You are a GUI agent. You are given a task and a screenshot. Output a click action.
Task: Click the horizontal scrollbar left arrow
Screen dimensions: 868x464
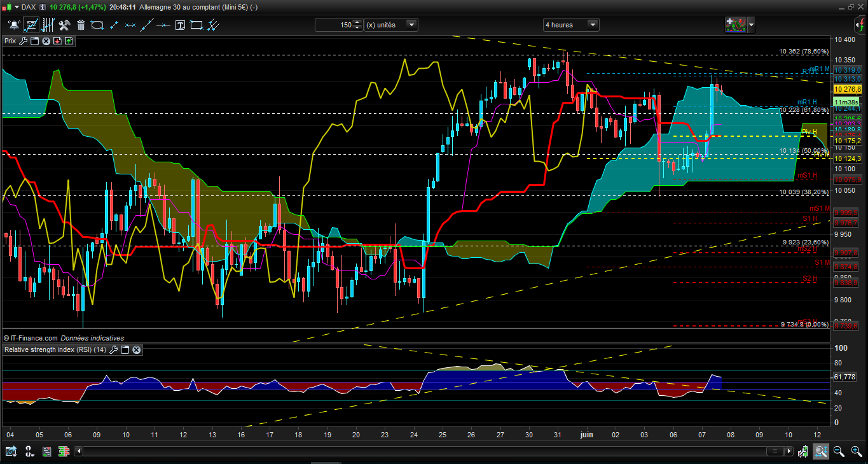pos(79,451)
